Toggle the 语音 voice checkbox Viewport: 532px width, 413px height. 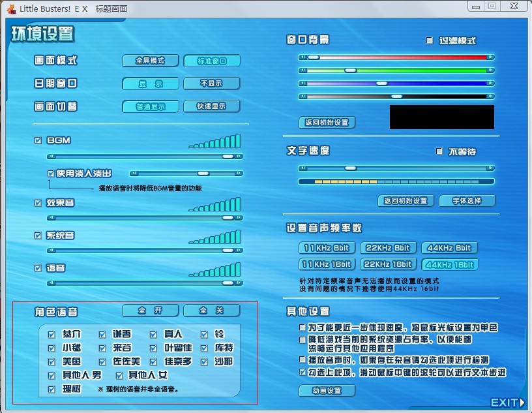click(x=38, y=268)
